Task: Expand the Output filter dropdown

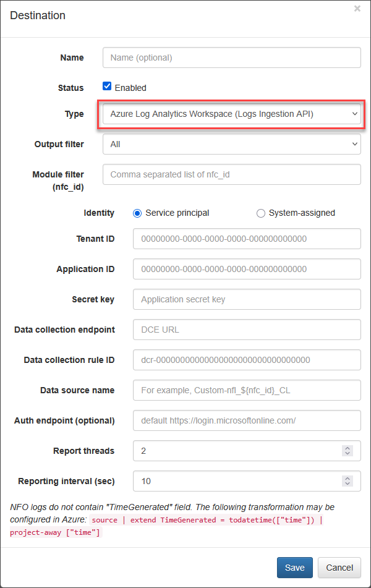Action: click(x=232, y=145)
